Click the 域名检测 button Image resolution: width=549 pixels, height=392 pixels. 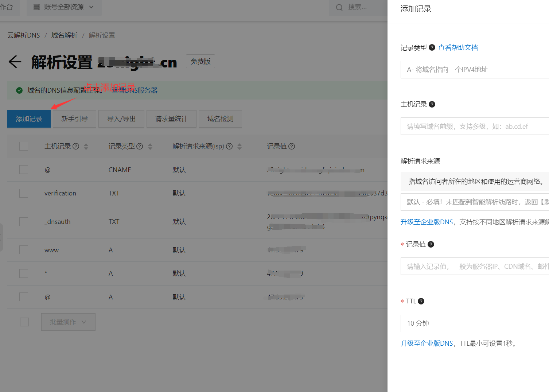coord(220,119)
